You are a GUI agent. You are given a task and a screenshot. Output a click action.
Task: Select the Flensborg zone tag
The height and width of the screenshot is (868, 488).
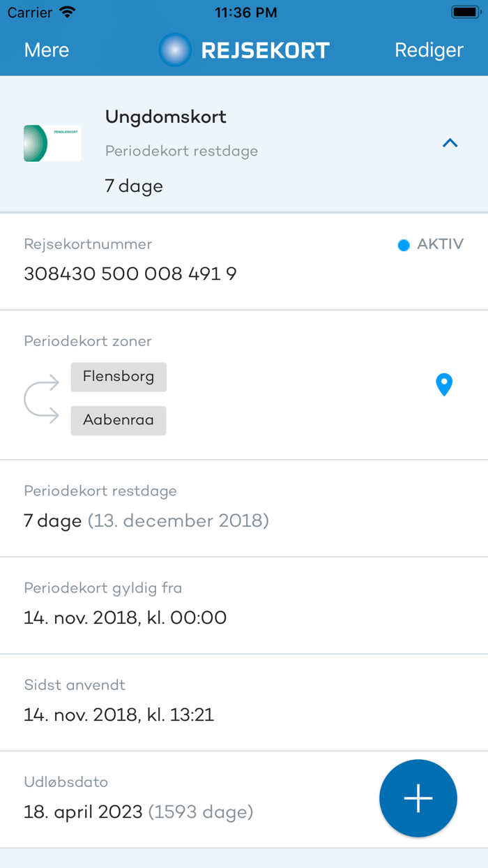point(119,376)
